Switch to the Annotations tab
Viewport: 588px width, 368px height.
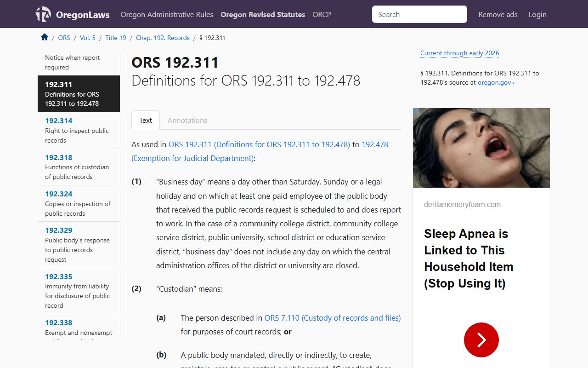[x=187, y=120]
